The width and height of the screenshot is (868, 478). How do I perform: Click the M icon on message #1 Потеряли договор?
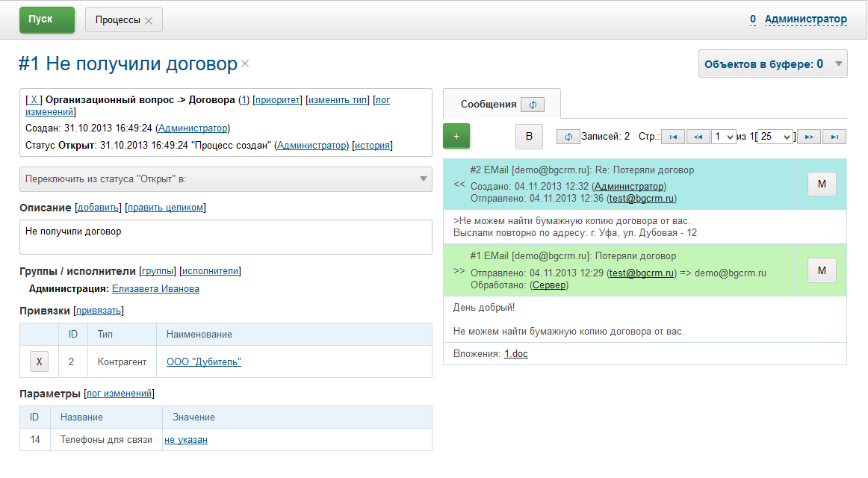pos(822,270)
